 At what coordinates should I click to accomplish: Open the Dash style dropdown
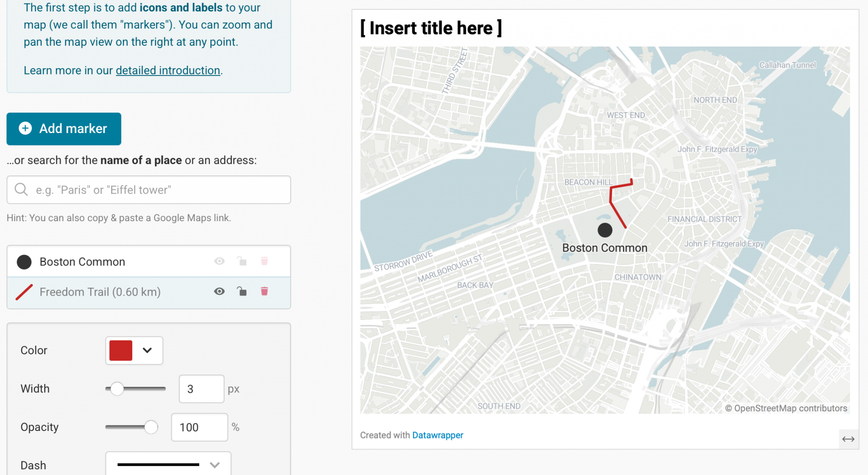click(x=168, y=464)
